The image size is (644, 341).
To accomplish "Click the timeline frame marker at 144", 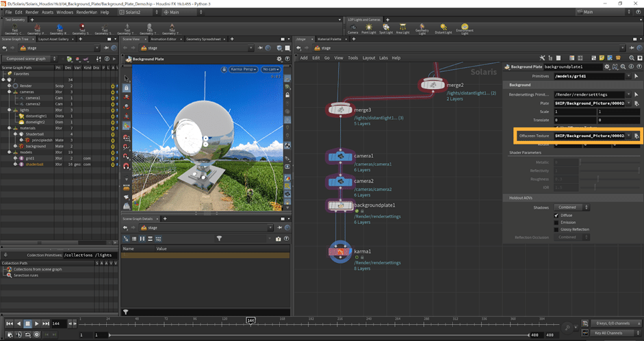I will tap(250, 320).
